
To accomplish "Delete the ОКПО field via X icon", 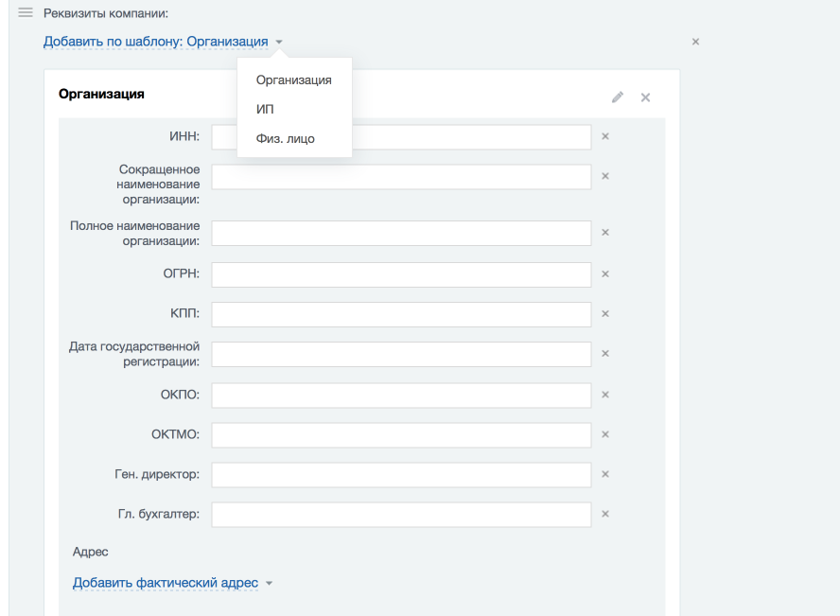I will (x=605, y=395).
